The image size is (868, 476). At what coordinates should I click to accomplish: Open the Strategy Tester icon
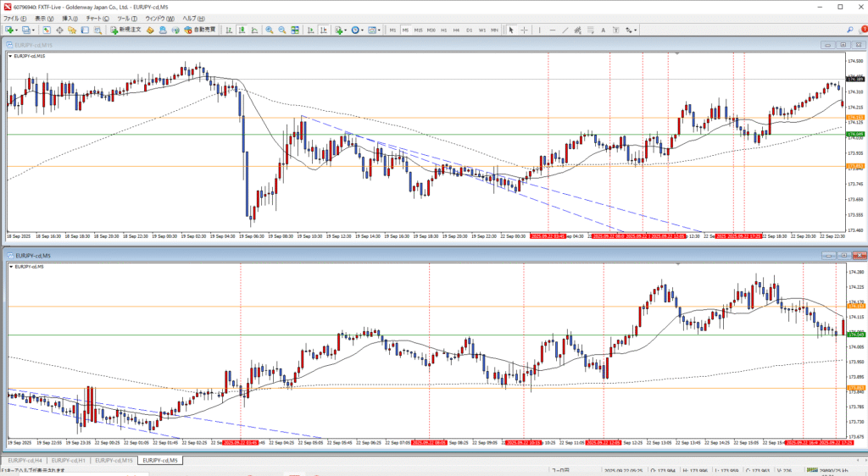tap(97, 30)
